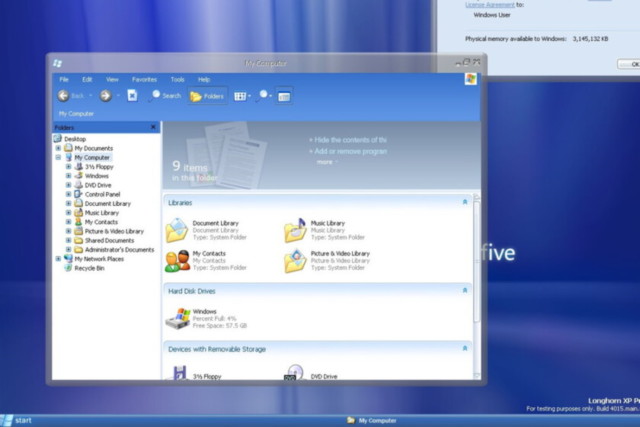640x427 pixels.
Task: Select Recycle Bin in folder tree
Action: (89, 268)
